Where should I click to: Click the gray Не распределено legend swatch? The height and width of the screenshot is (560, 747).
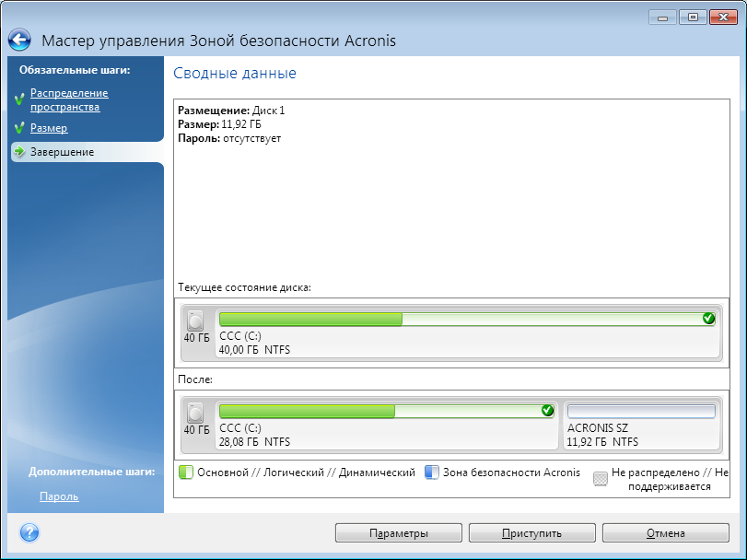[601, 479]
